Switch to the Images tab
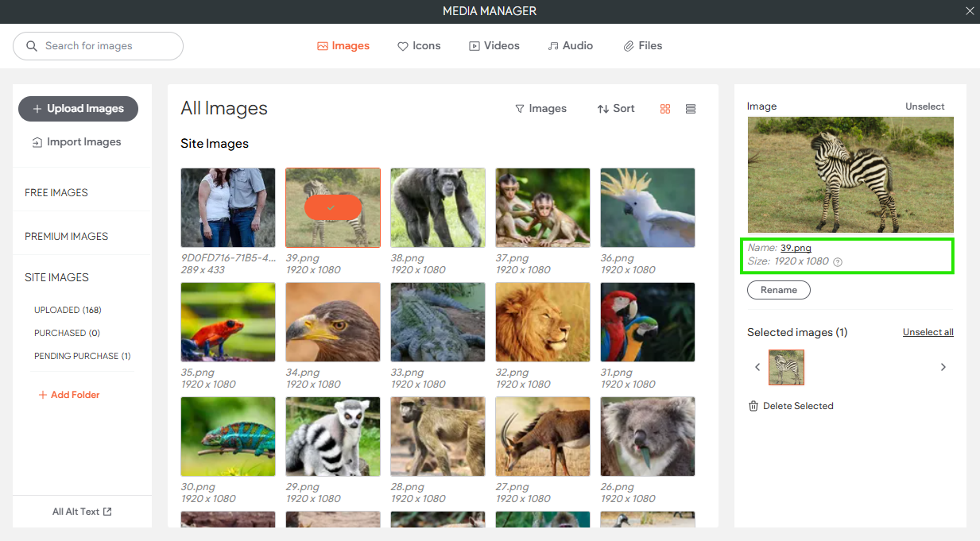 point(343,46)
